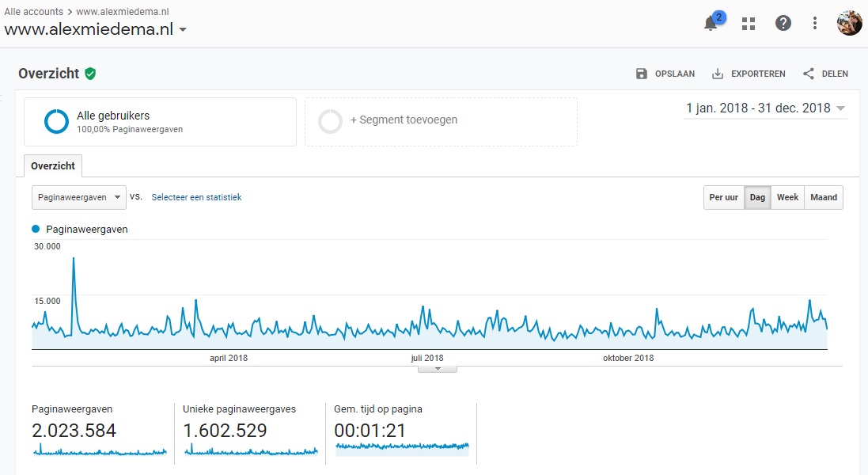This screenshot has width=868, height=475.
Task: Click the Exporteren download icon
Action: tap(718, 74)
